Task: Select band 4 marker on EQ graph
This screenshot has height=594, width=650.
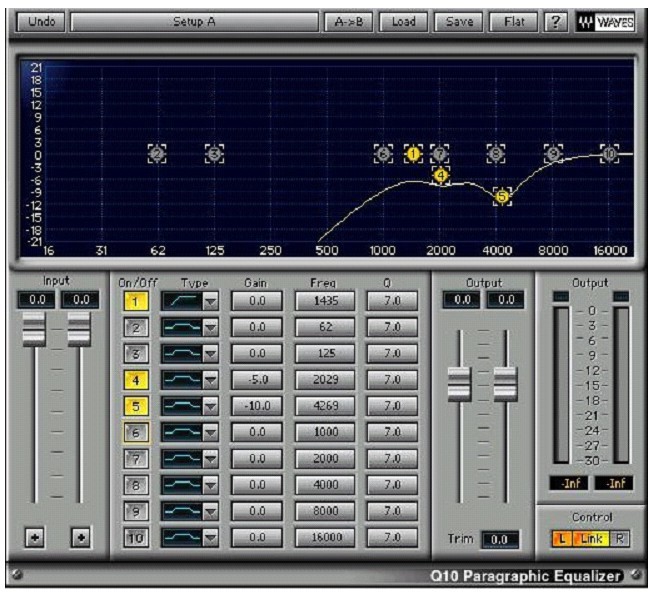Action: tap(441, 175)
